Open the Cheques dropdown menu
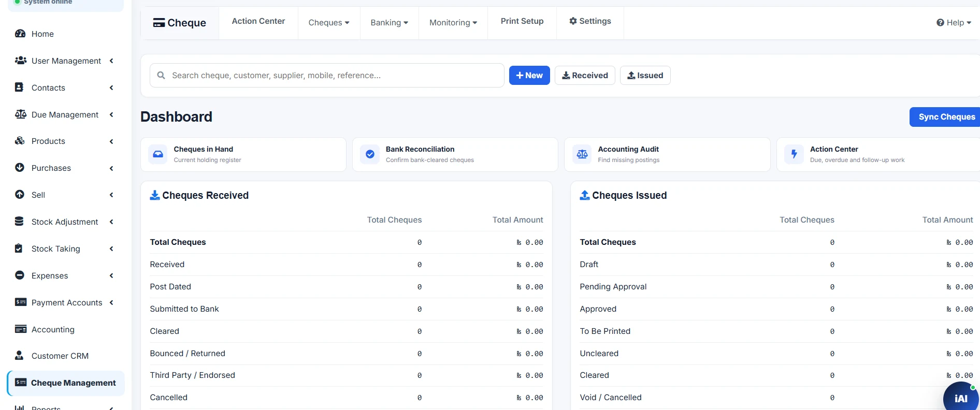Image resolution: width=980 pixels, height=410 pixels. (x=329, y=23)
